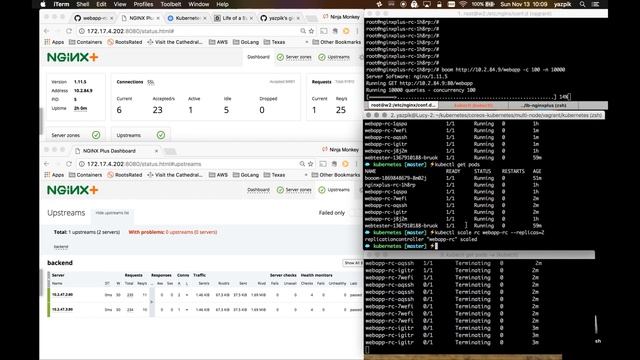Click the orange extension icon in lower browser
The width and height of the screenshot is (640, 360).
pyautogui.click(x=345, y=164)
